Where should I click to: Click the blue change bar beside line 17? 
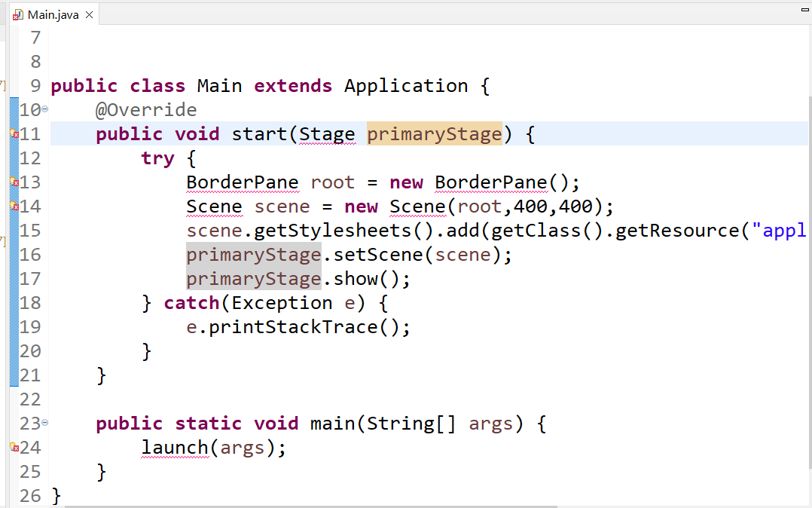pos(14,278)
